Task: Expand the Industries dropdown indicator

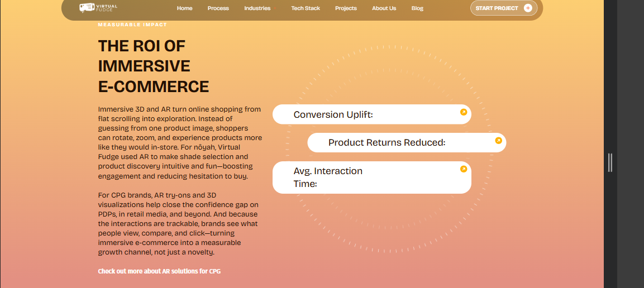Action: (x=274, y=8)
